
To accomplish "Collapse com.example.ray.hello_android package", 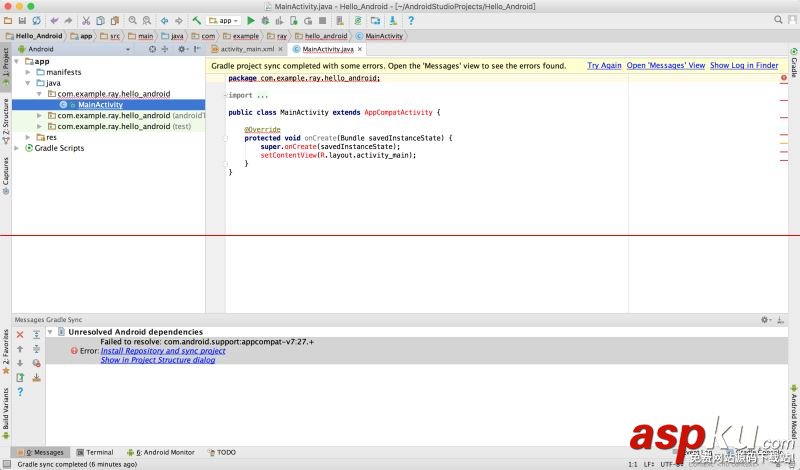I will (x=39, y=94).
